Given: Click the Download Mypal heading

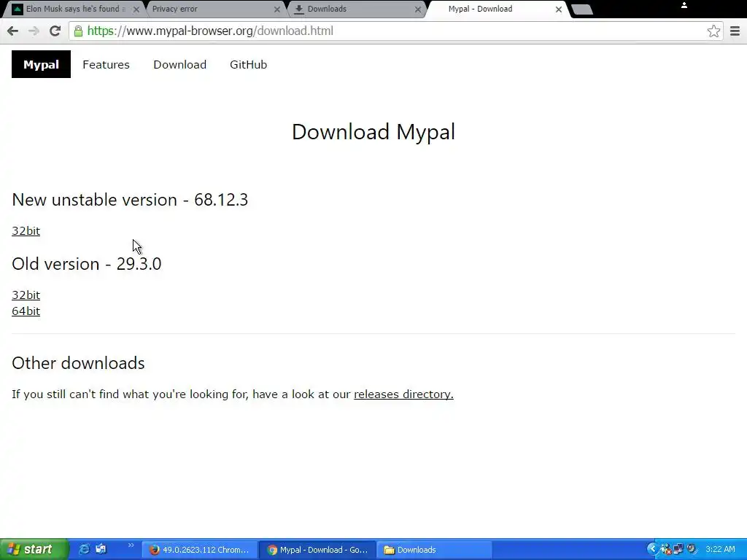Looking at the screenshot, I should coord(373,132).
